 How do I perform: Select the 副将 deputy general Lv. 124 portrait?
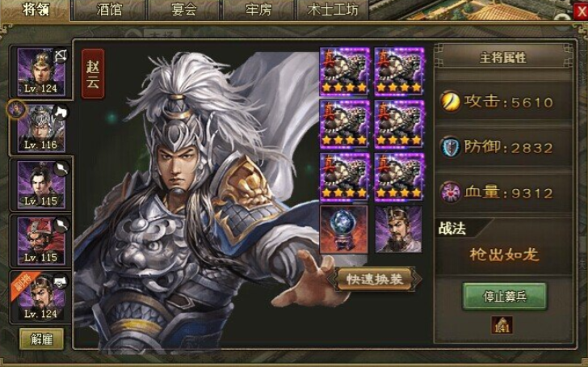pos(41,297)
